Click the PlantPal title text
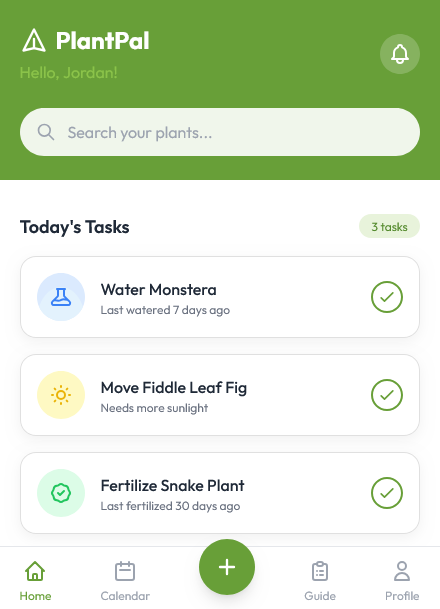Screen dimensions: 440x609 pos(103,41)
